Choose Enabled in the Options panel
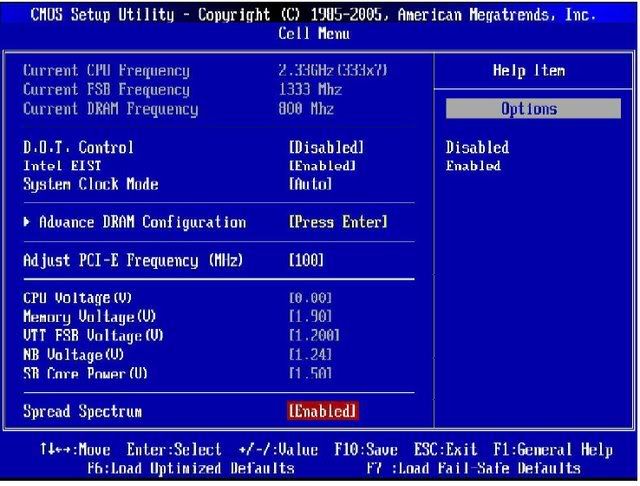 coord(473,165)
